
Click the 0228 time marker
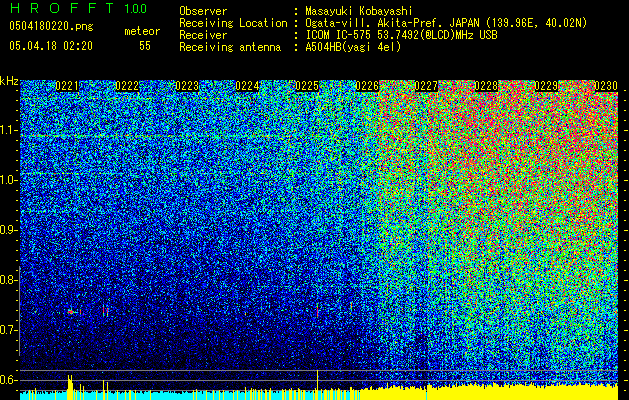click(x=486, y=86)
